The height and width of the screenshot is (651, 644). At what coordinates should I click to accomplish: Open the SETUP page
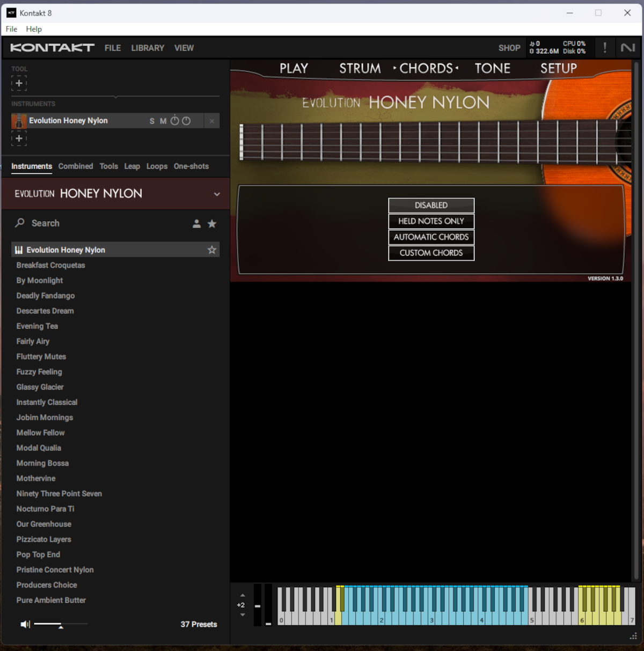tap(559, 68)
